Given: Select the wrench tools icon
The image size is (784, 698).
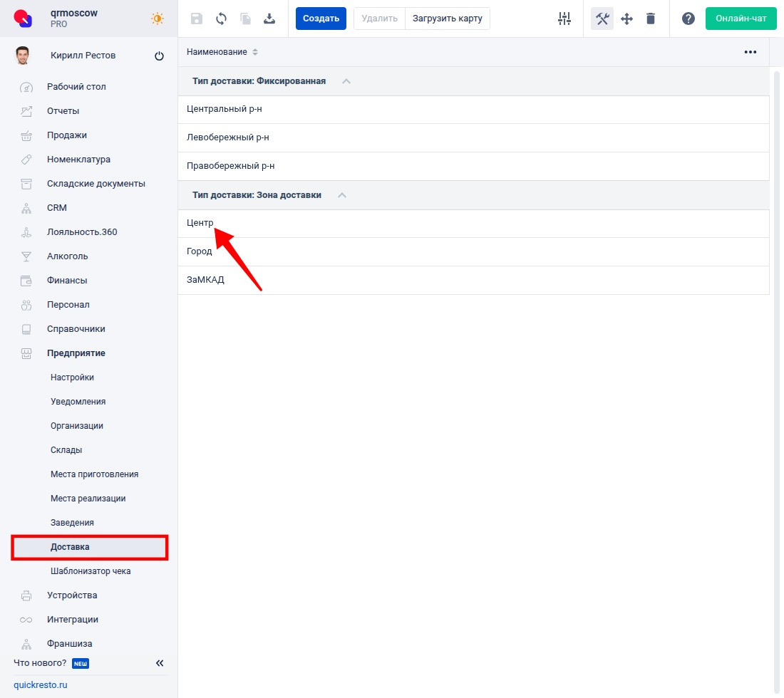Looking at the screenshot, I should [602, 19].
